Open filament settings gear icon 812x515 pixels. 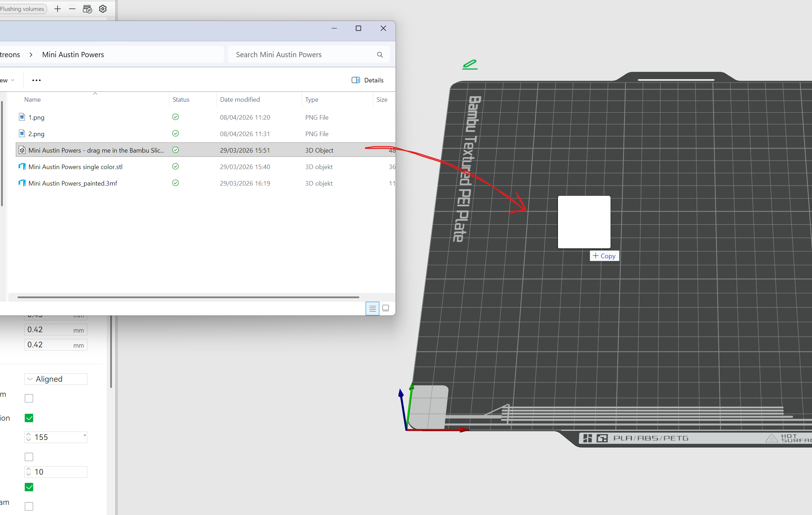103,9
